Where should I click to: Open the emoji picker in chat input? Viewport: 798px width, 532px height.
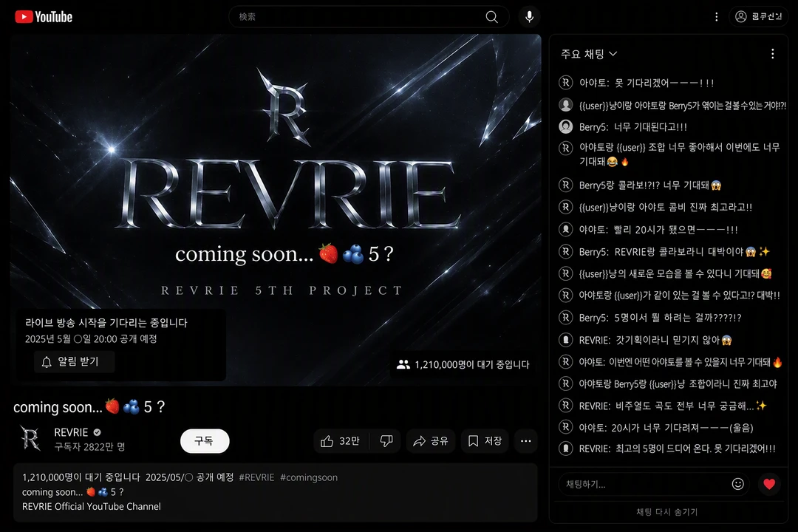(738, 484)
